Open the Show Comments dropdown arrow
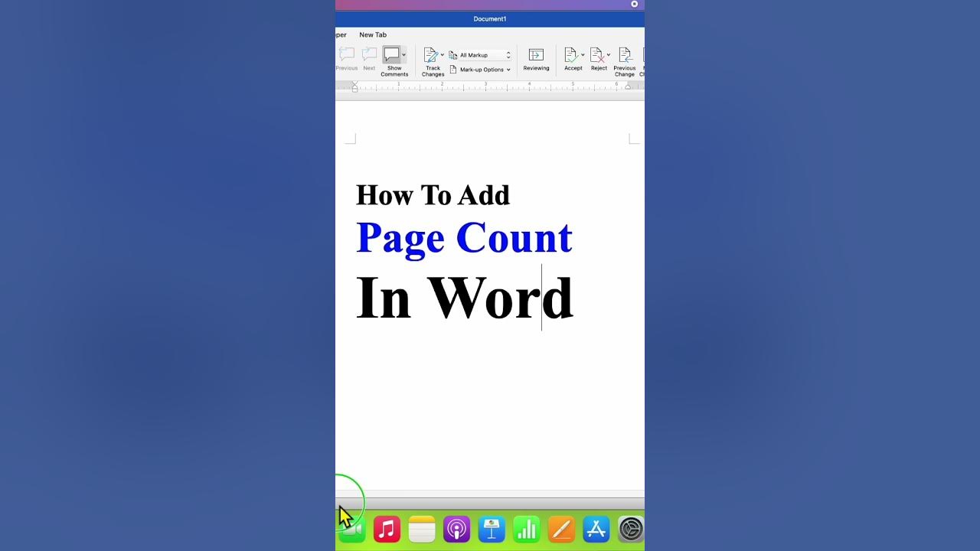Viewport: 980px width, 551px height. (x=404, y=55)
